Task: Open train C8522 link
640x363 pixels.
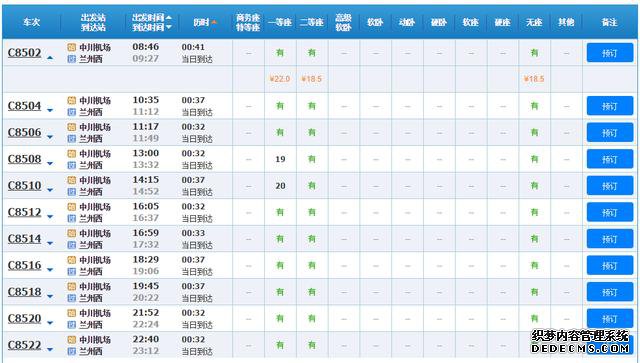Action: pos(24,345)
